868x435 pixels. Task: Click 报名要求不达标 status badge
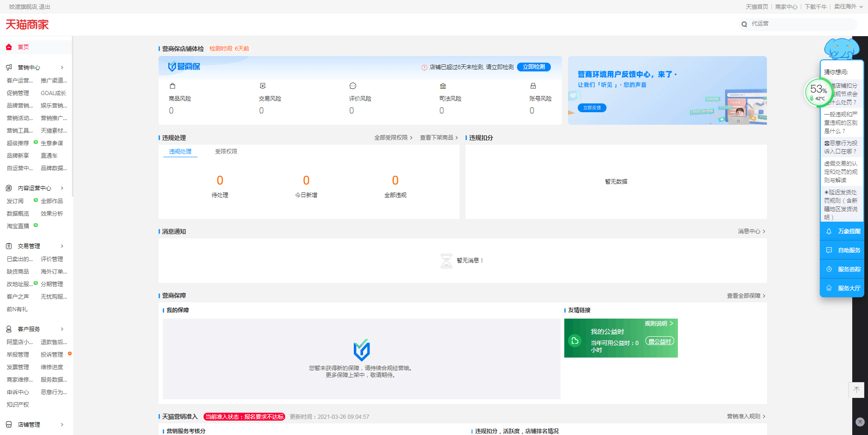[244, 417]
